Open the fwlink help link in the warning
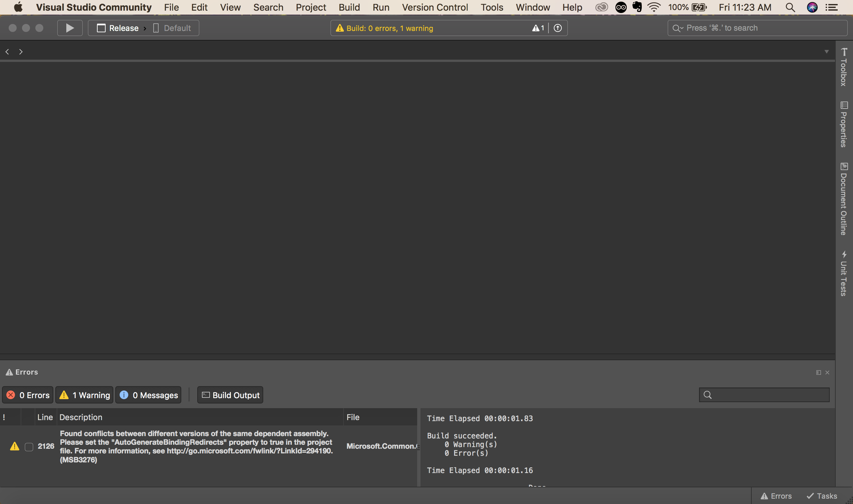The height and width of the screenshot is (504, 853). click(x=250, y=451)
